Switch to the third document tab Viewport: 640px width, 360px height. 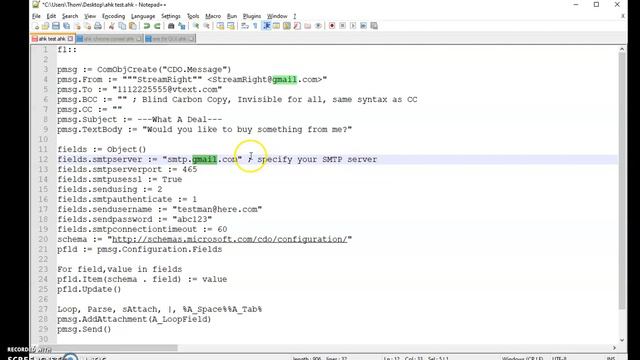[x=170, y=39]
